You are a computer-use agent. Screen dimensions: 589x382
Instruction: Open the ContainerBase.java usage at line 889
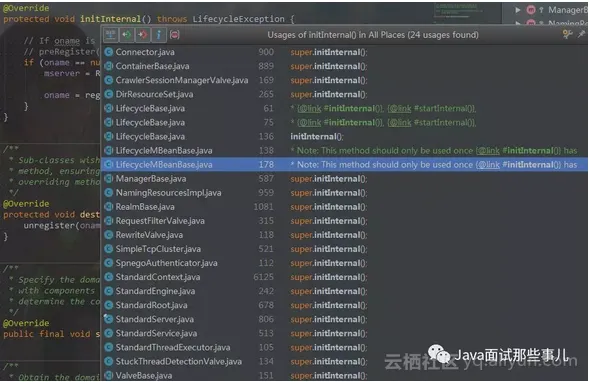pos(344,66)
